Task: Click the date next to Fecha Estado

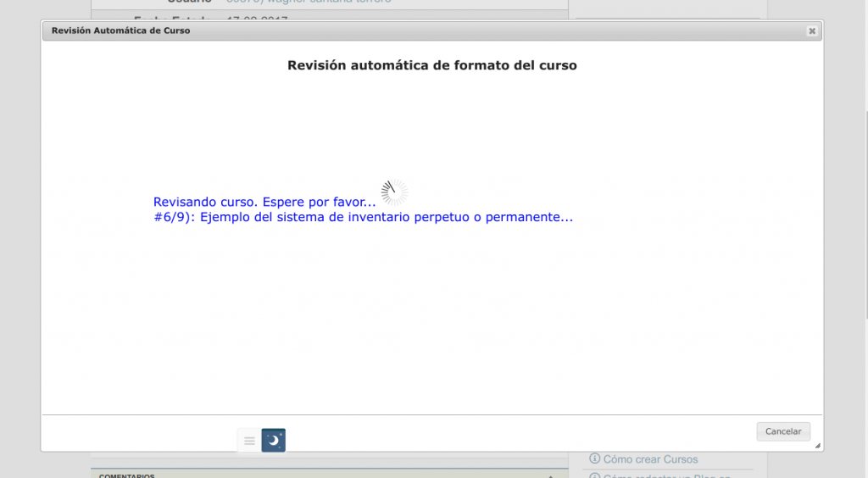Action: pyautogui.click(x=258, y=18)
